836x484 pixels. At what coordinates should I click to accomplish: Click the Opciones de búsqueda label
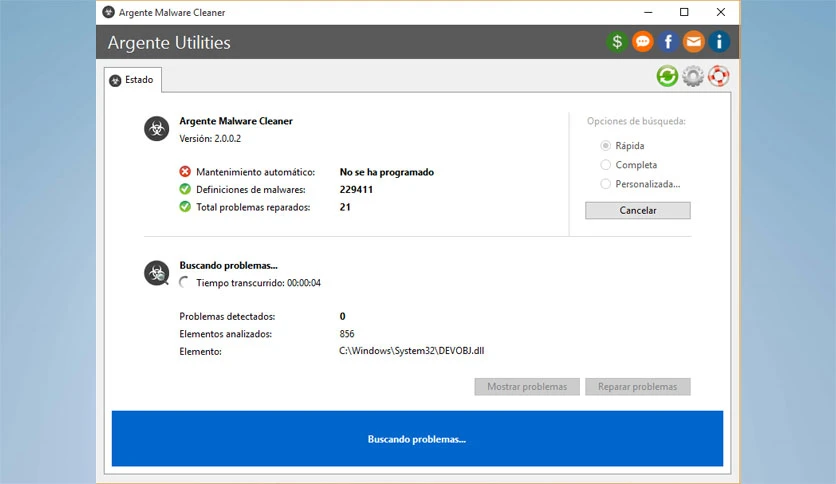coord(636,121)
